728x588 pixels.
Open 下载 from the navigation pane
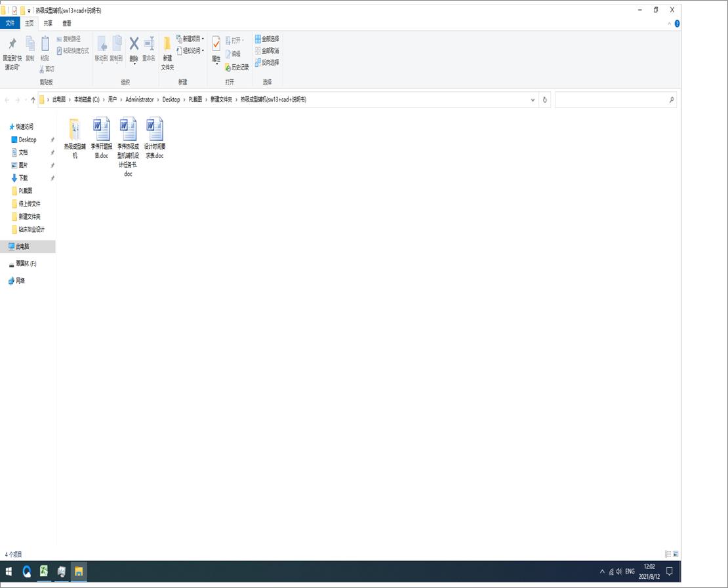pyautogui.click(x=25, y=178)
